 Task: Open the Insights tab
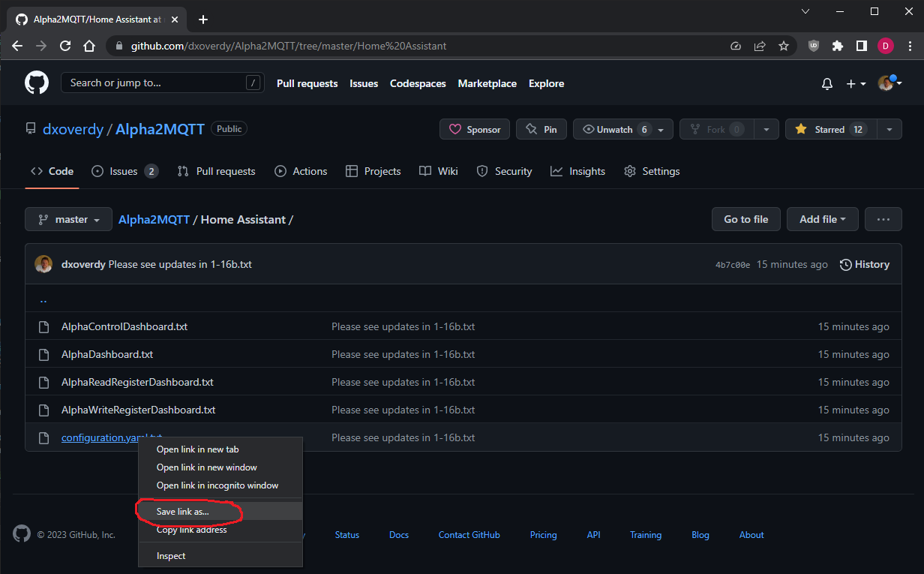[x=577, y=171]
